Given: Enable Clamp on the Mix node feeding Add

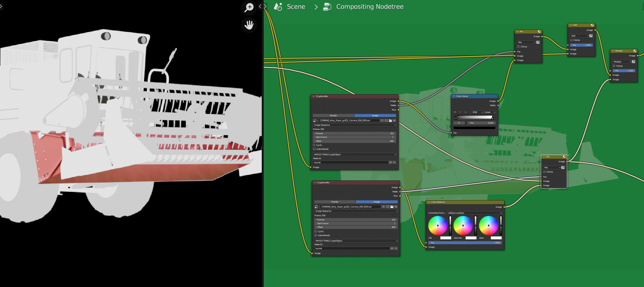Looking at the screenshot, I should point(518,47).
